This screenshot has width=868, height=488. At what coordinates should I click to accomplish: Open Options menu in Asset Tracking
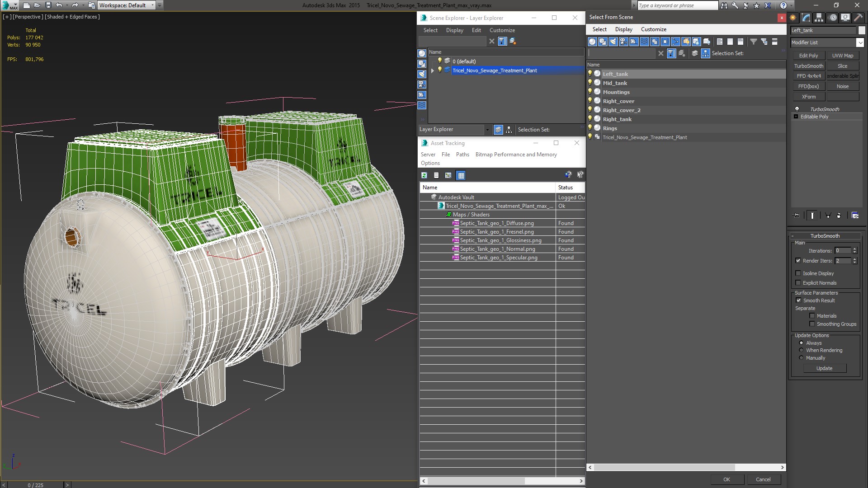(430, 163)
